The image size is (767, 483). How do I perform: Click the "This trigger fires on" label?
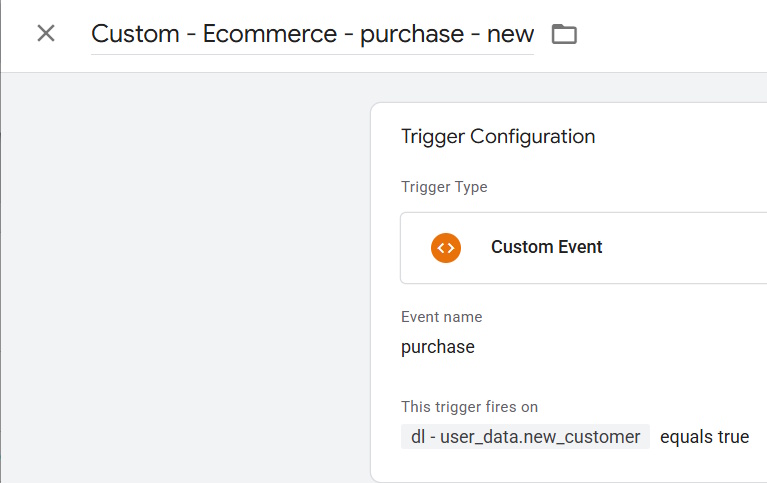click(469, 407)
